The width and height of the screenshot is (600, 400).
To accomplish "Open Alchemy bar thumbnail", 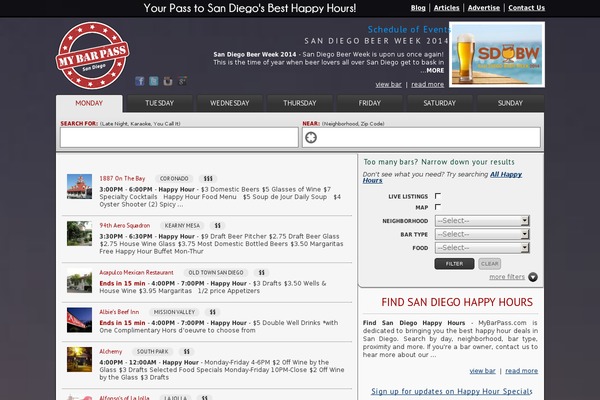I will point(79,359).
